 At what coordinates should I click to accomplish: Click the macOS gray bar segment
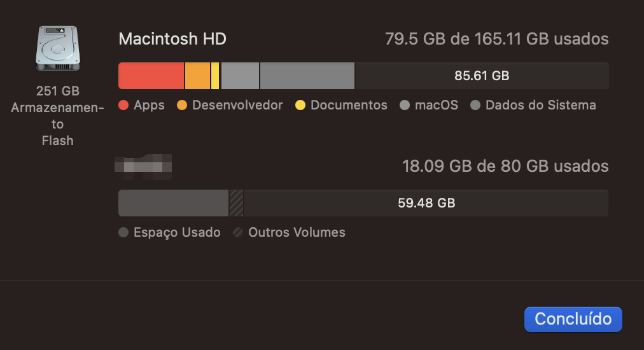point(240,76)
